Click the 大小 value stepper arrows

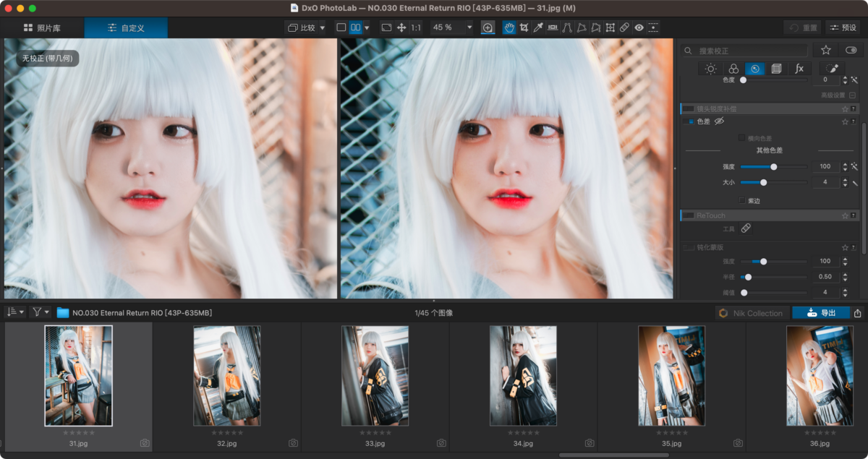point(845,182)
